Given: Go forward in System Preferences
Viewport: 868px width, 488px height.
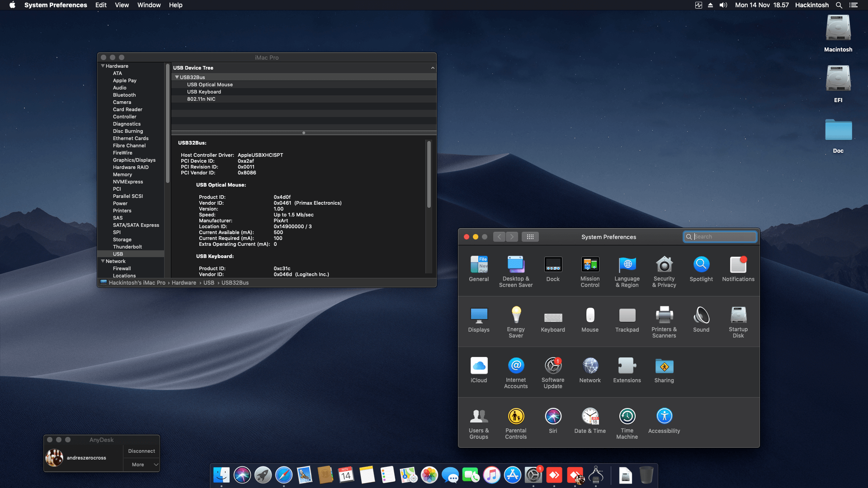Looking at the screenshot, I should click(512, 237).
